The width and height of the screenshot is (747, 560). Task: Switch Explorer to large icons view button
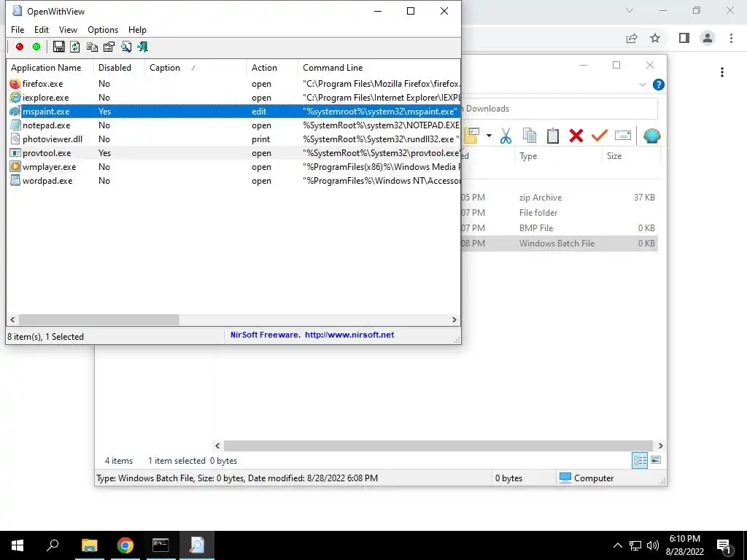coord(656,460)
